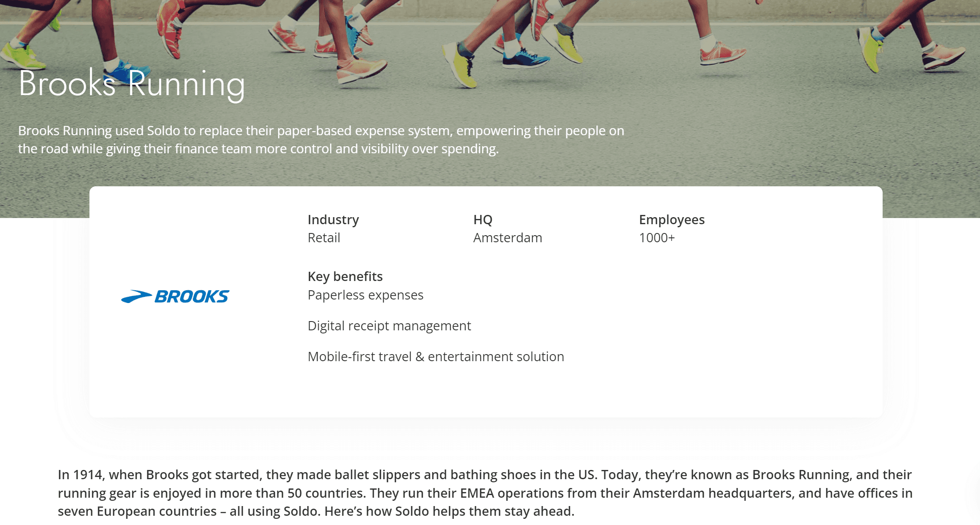Select the Amsterdam HQ text
The height and width of the screenshot is (525, 980).
(x=508, y=238)
